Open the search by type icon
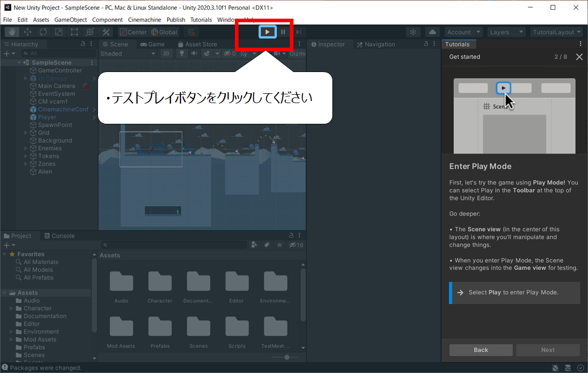The width and height of the screenshot is (588, 373). coord(254,245)
